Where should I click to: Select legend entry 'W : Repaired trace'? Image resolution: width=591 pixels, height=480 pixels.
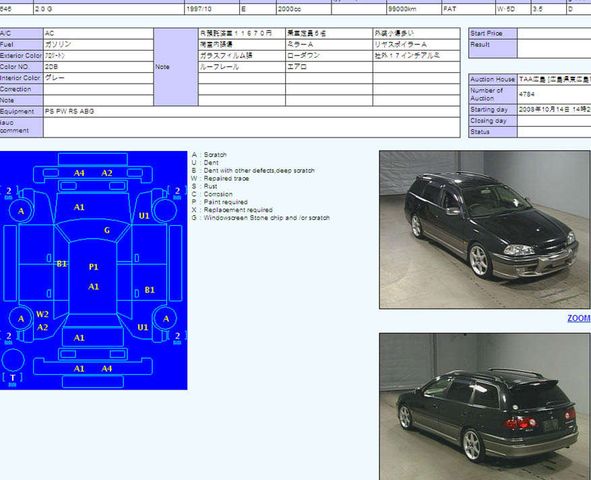220,179
